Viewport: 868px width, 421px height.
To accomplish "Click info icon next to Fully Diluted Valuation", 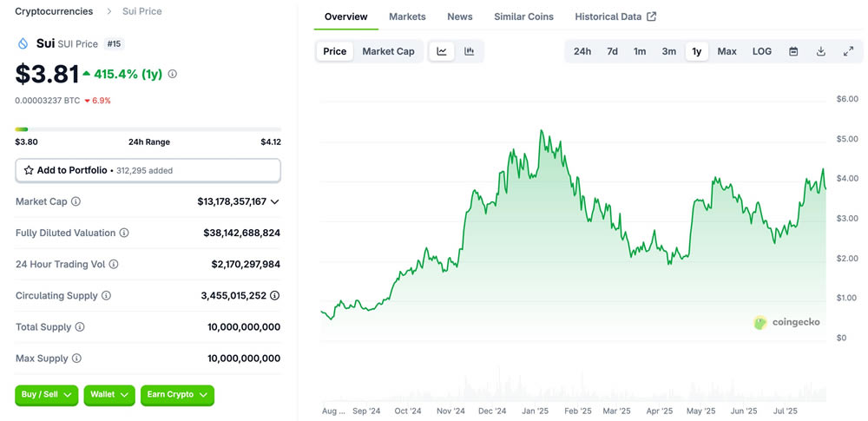I will tap(124, 233).
